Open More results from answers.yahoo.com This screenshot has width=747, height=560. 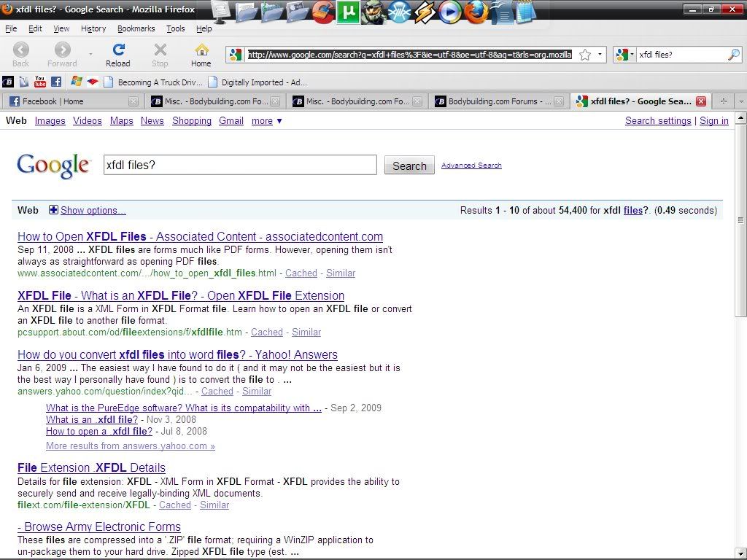click(131, 446)
